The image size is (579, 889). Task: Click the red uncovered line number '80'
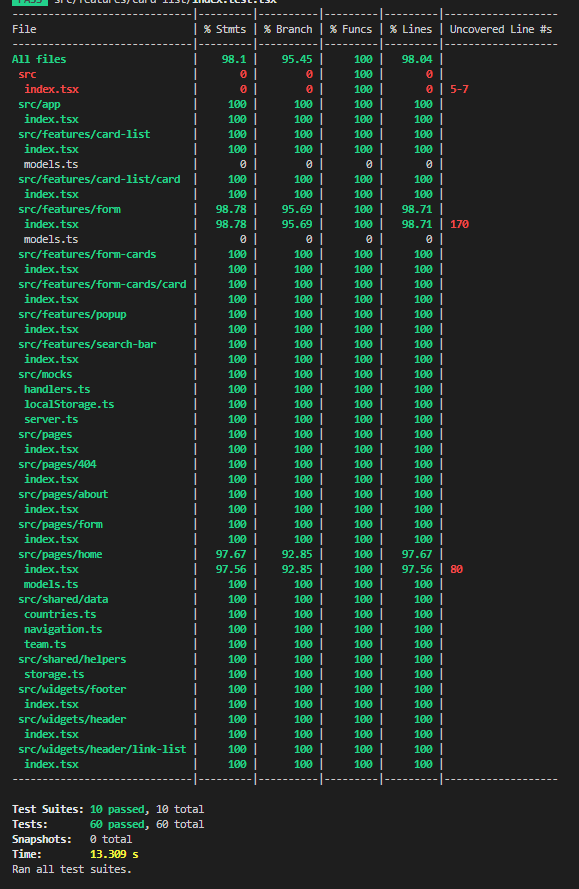click(x=457, y=569)
